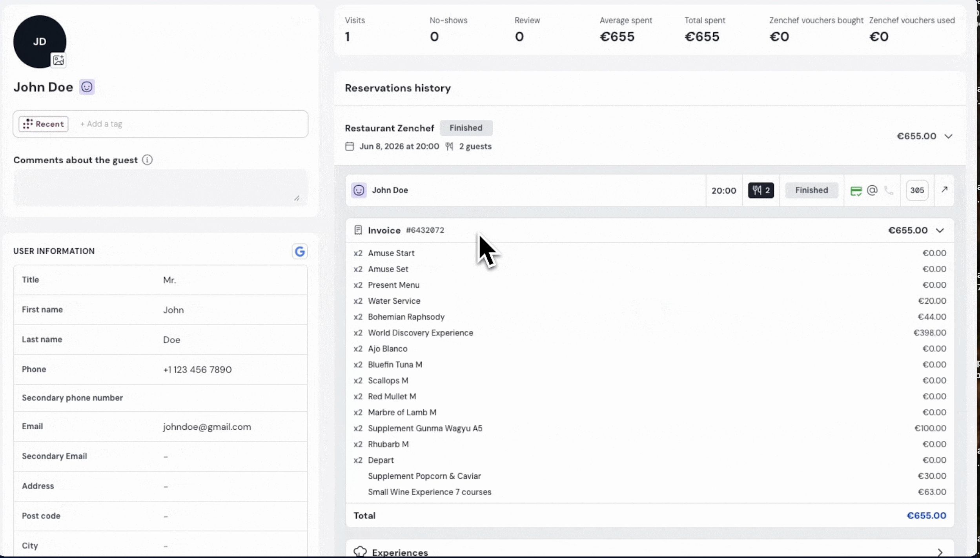Click the Restaurant Zenchef name
Screen dimensions: 980x558
click(x=390, y=128)
